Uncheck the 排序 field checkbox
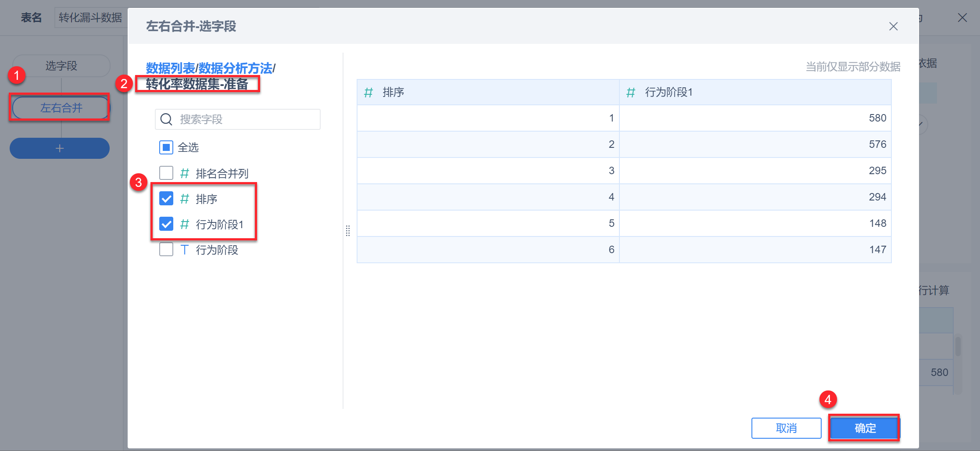This screenshot has height=451, width=980. [x=166, y=199]
